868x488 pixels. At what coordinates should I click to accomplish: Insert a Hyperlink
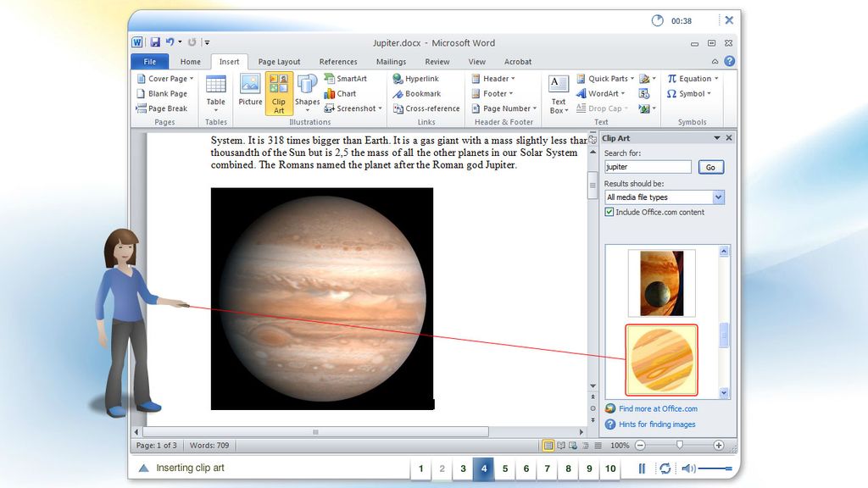point(415,79)
